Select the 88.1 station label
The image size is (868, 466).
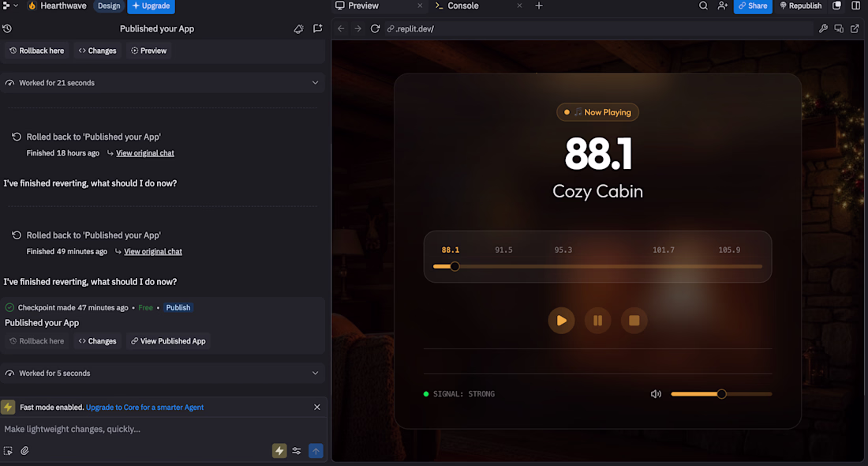(x=451, y=250)
